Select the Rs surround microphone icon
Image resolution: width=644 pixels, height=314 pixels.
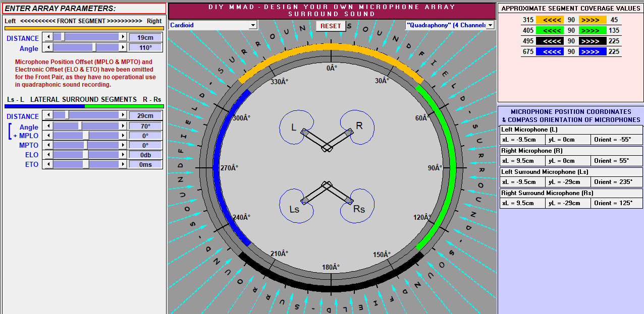point(349,201)
